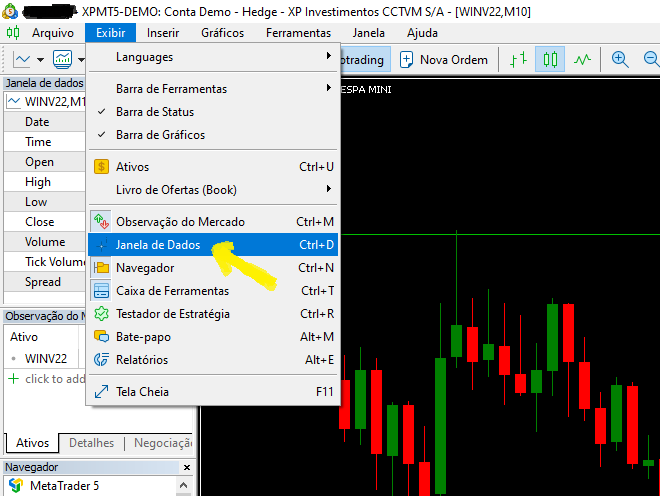Expand the Barra de Ferramentas submenu

point(213,89)
